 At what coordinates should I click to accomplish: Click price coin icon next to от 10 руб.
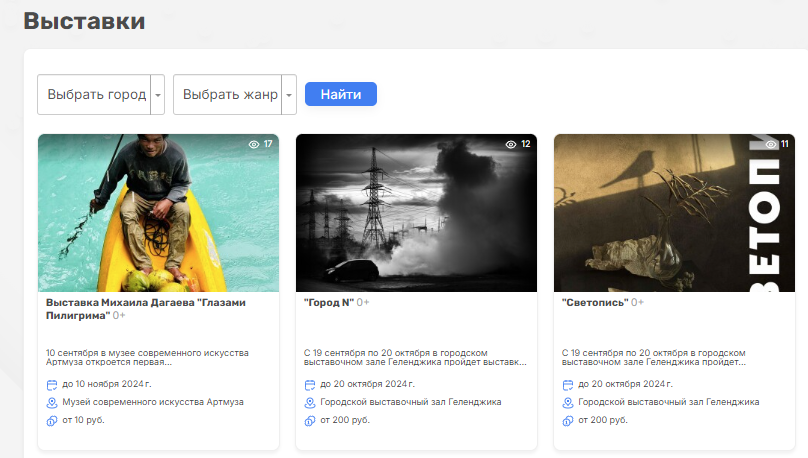click(x=52, y=420)
